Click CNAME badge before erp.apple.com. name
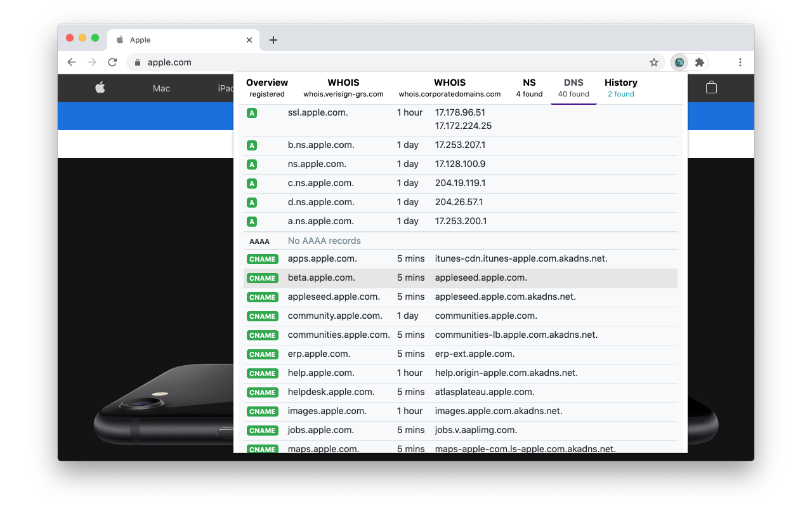The image size is (812, 508). [263, 354]
